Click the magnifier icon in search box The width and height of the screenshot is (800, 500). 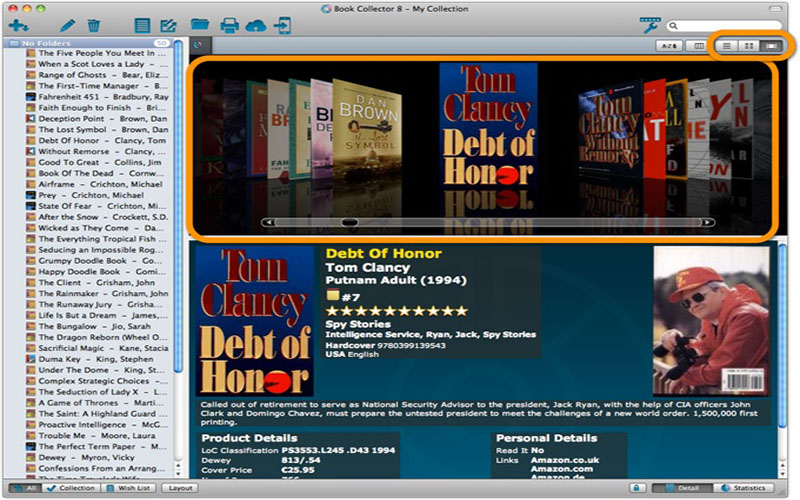[673, 25]
